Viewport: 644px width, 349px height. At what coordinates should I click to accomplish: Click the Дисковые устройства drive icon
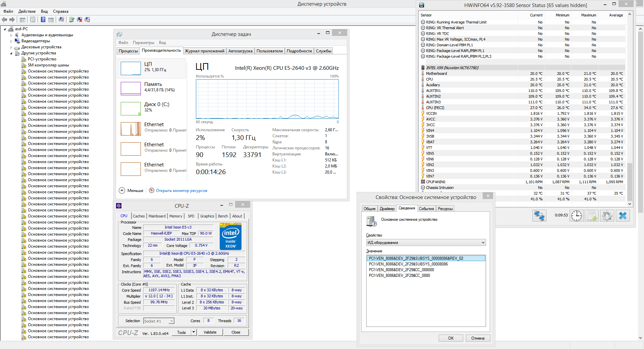[17, 47]
